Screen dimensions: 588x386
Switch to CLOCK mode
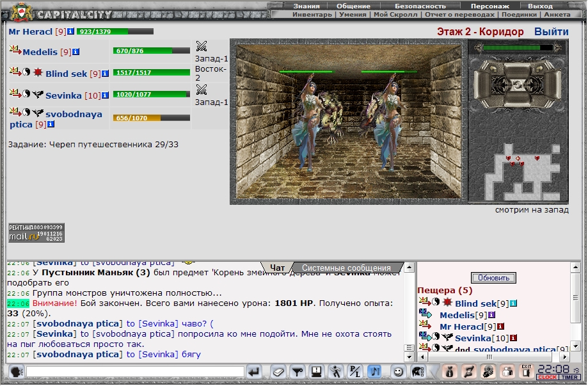(x=548, y=377)
